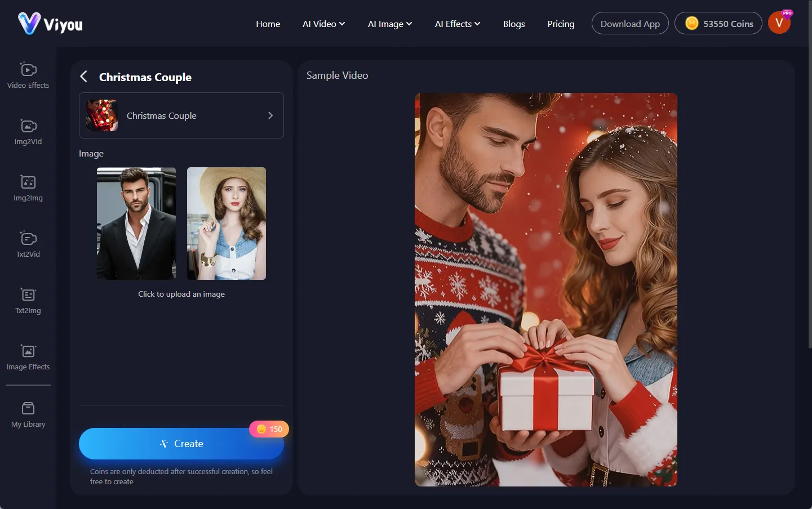
Task: Open the Txt2Img sidebar tool
Action: pos(28,301)
